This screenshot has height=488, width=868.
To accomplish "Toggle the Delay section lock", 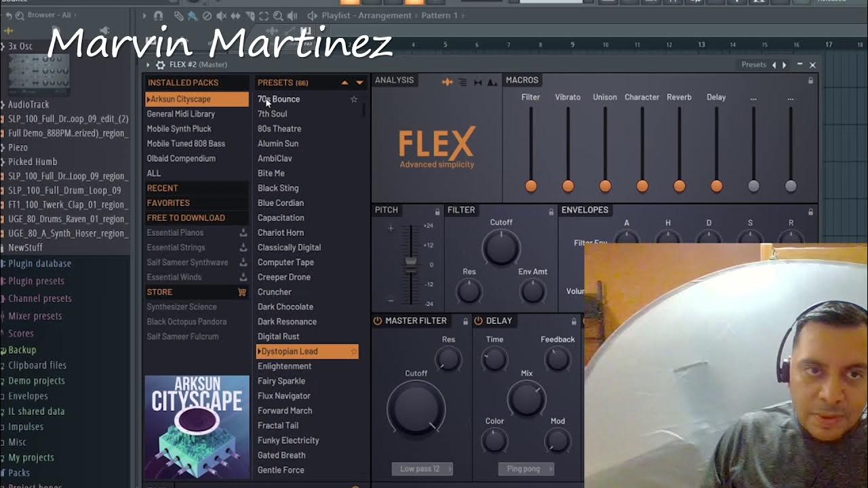I will (574, 321).
